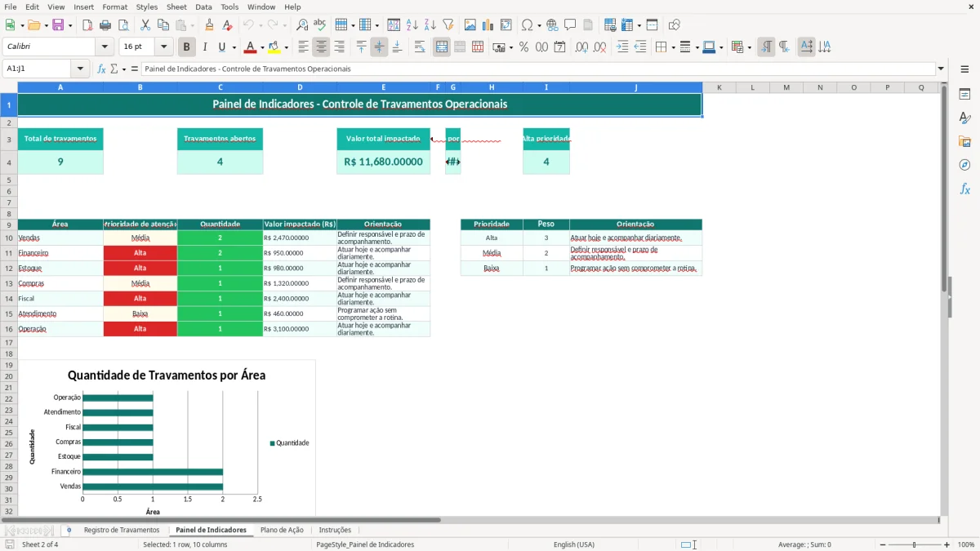The height and width of the screenshot is (551, 980).
Task: Run the spelling check icon
Action: coord(319,25)
